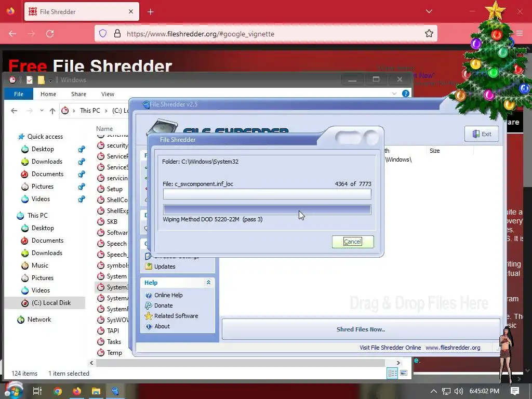Open the Home tab in Explorer ribbon

click(x=48, y=94)
